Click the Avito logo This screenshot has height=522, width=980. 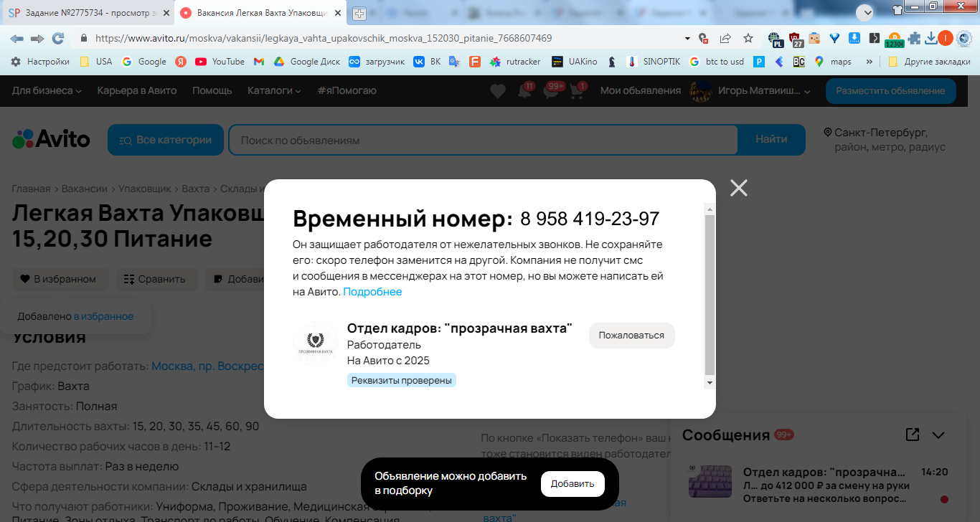[x=52, y=139]
